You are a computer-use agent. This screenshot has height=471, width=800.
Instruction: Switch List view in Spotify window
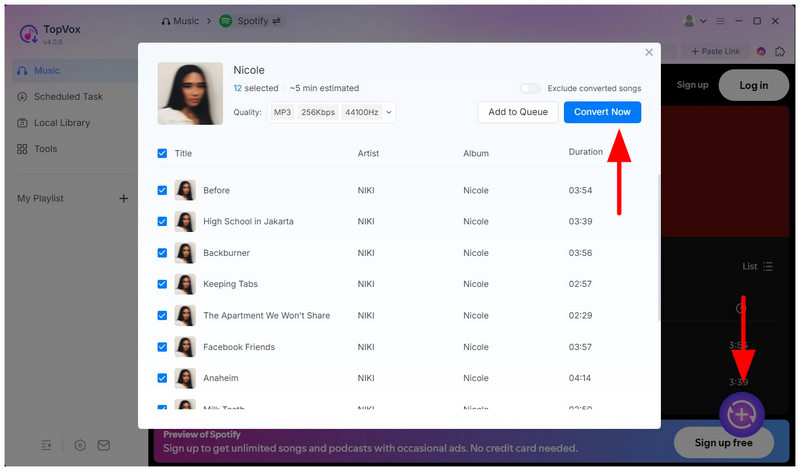point(757,266)
